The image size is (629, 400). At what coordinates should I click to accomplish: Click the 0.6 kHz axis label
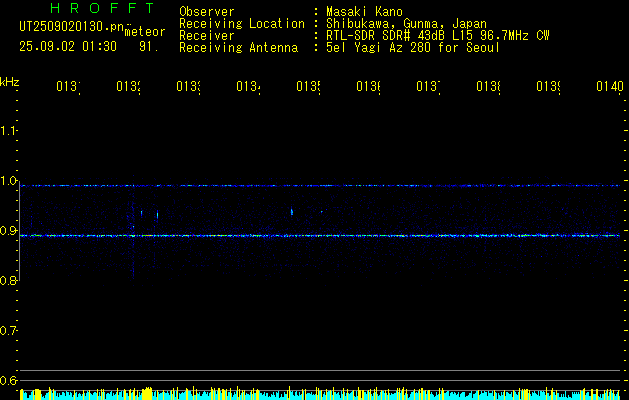point(8,380)
